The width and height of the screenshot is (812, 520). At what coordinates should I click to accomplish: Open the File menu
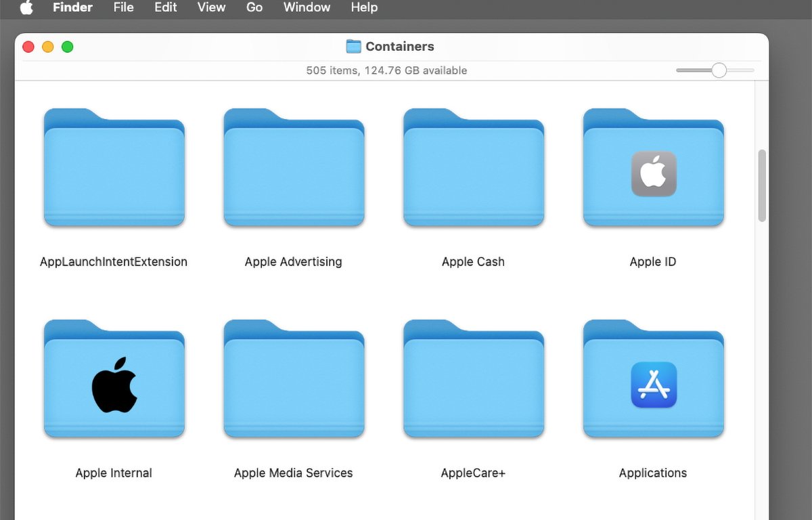point(123,8)
